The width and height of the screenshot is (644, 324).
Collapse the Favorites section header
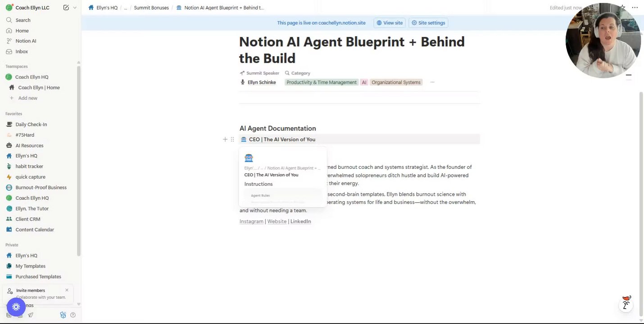(x=14, y=114)
